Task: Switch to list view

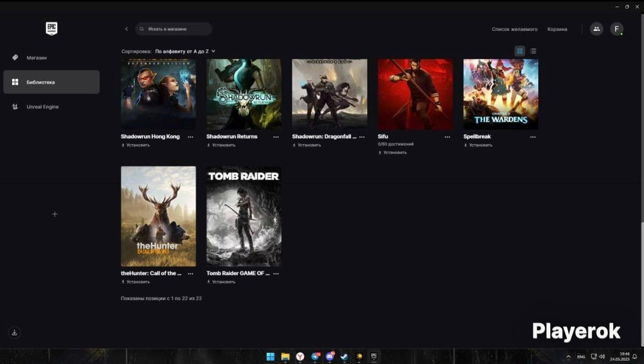Action: click(533, 51)
